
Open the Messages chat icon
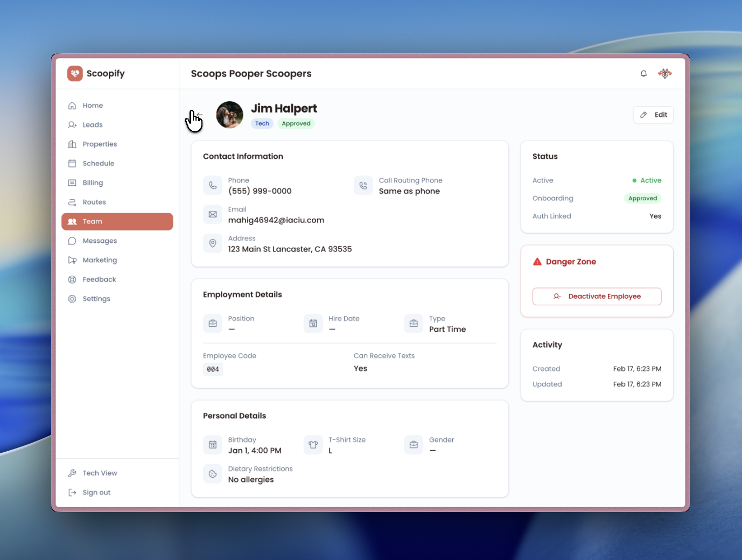coord(72,241)
